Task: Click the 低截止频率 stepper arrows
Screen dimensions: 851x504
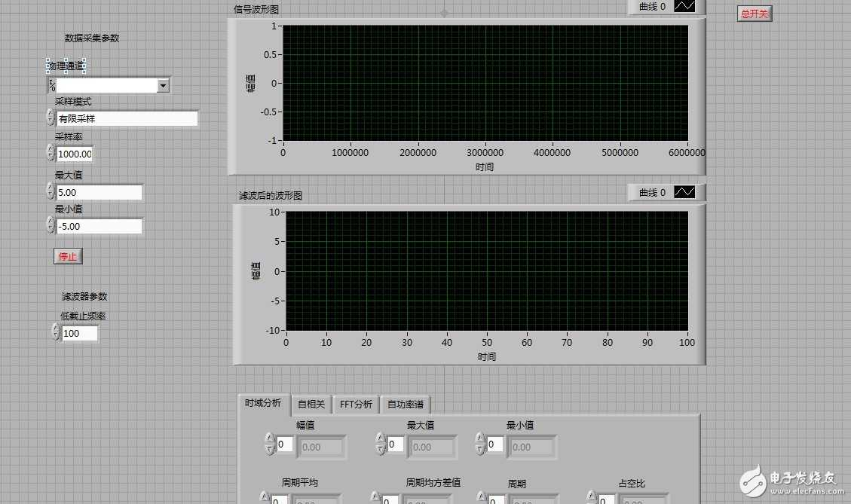Action: [x=56, y=332]
